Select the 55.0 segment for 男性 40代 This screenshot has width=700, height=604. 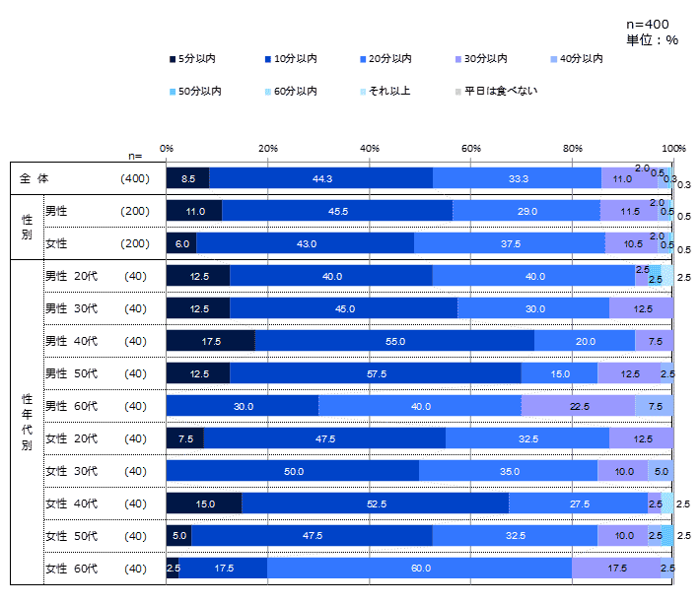[394, 341]
